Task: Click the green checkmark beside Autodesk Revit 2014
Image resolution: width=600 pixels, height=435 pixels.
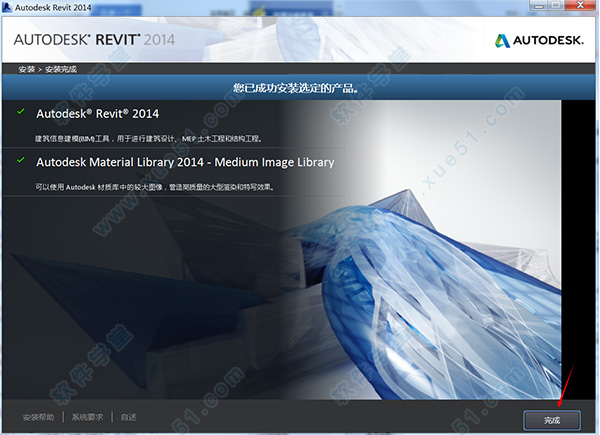Action: point(21,113)
